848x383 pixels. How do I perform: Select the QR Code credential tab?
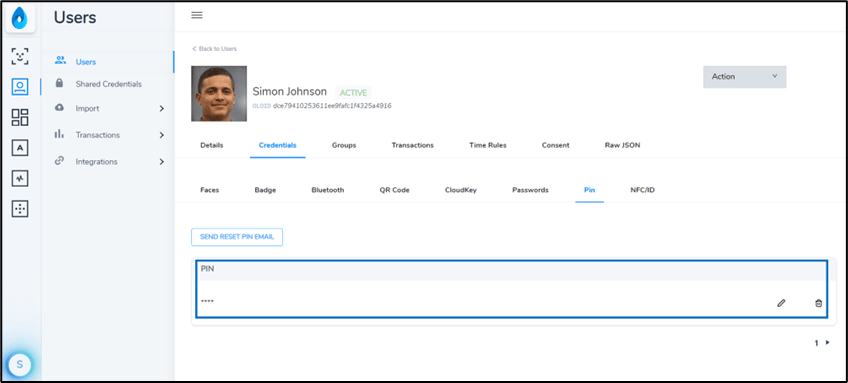pos(394,190)
